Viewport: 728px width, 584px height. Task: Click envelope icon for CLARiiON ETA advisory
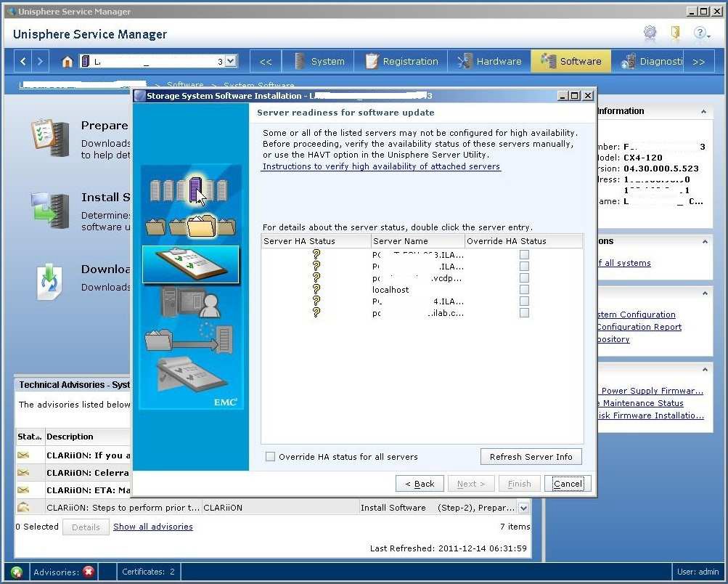click(23, 490)
